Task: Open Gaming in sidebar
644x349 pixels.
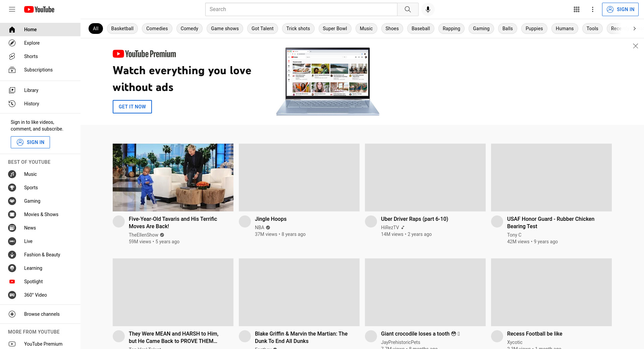Action: pyautogui.click(x=40, y=201)
